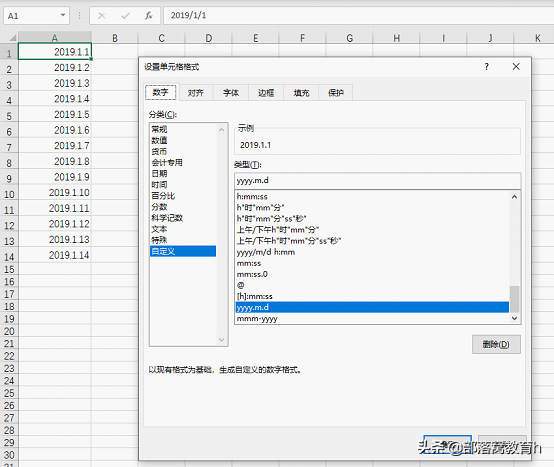Click cell containing 2019.1.14
Image resolution: width=554 pixels, height=467 pixels.
(x=55, y=255)
